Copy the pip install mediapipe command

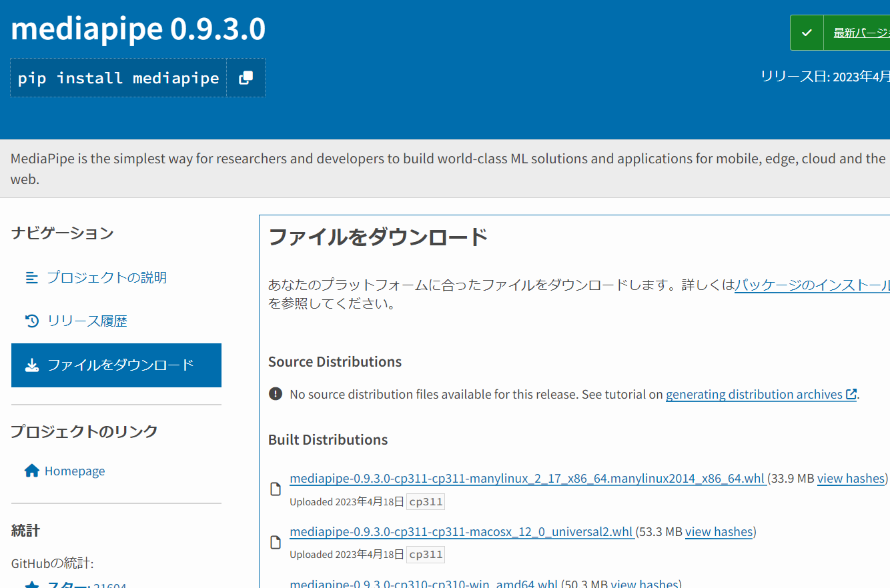246,77
